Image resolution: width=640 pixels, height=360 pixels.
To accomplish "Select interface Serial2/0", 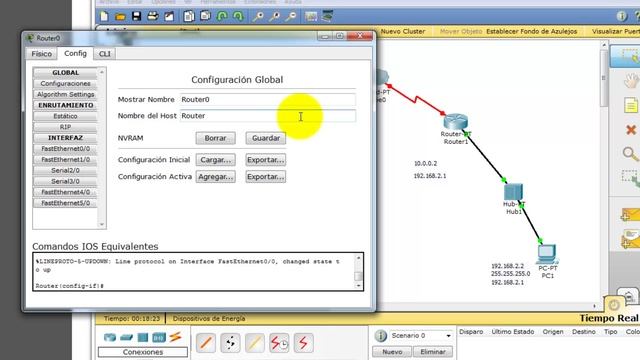I will click(x=65, y=170).
